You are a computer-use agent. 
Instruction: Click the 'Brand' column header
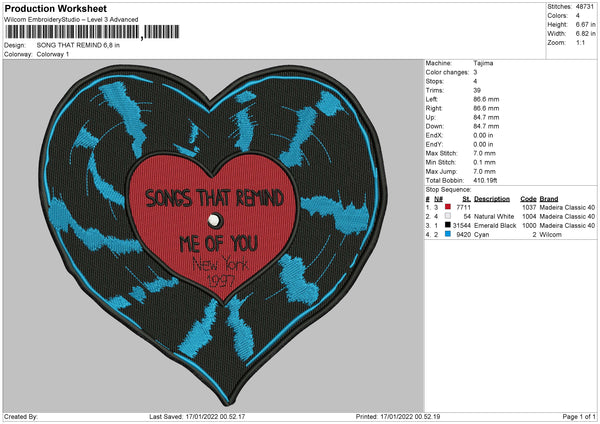549,199
